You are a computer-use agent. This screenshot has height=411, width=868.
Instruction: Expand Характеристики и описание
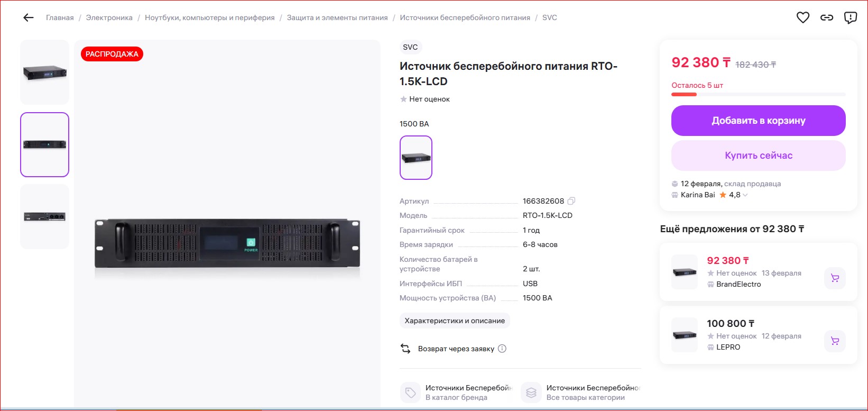[x=455, y=321]
